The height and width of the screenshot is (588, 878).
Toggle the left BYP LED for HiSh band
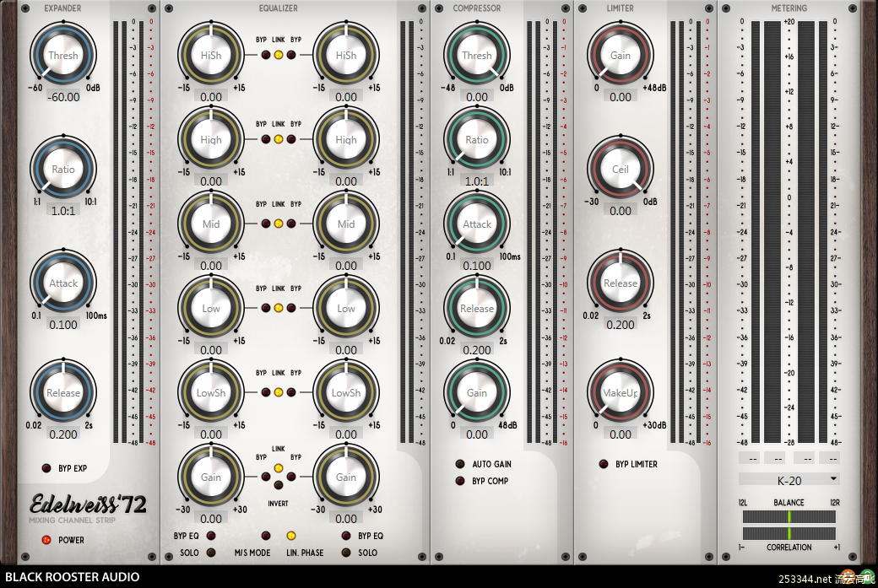pos(265,55)
